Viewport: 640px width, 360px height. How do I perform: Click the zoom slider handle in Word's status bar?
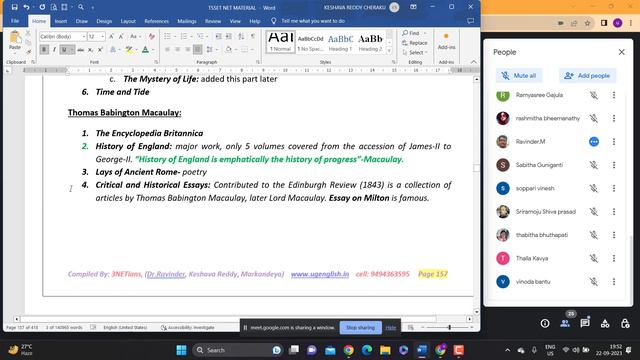click(449, 327)
